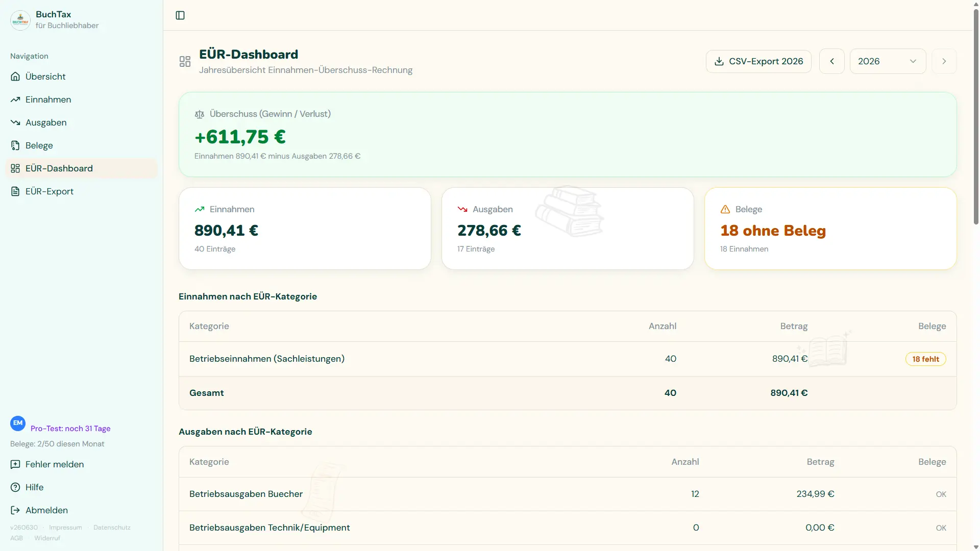Viewport: 980px width, 551px height.
Task: Open Einnahmen navigation item
Action: [x=82, y=99]
